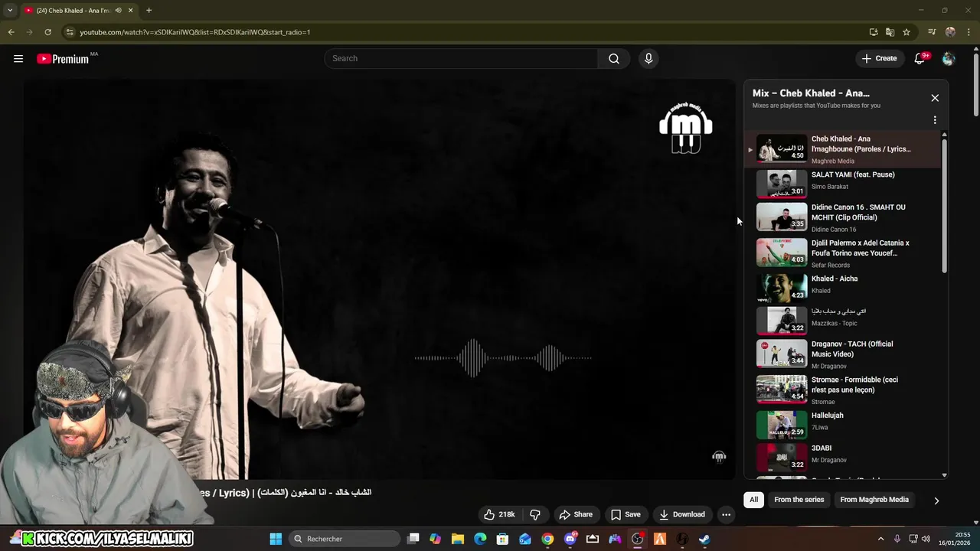Open the YouTube account avatar menu
The height and width of the screenshot is (551, 980).
tap(949, 59)
